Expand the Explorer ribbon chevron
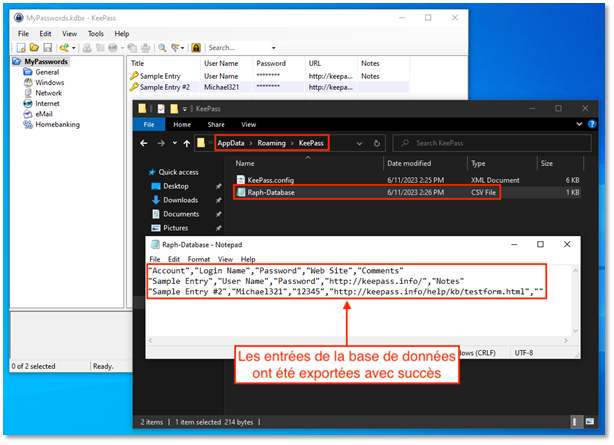The image size is (614, 445). (579, 124)
